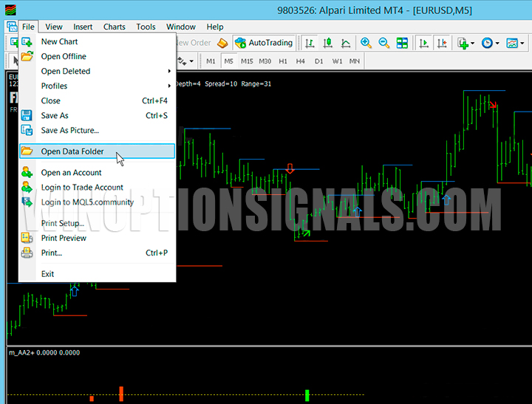Switch chart to bar chart mode

tap(310, 43)
